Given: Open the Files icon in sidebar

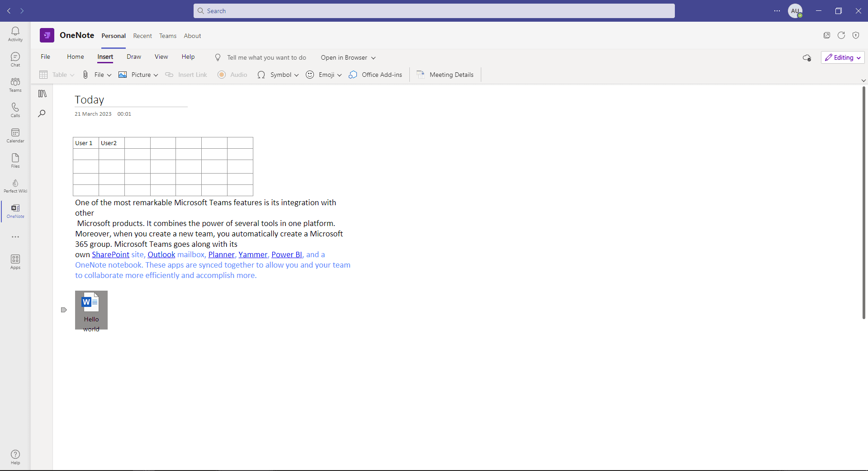Looking at the screenshot, I should pos(15,160).
